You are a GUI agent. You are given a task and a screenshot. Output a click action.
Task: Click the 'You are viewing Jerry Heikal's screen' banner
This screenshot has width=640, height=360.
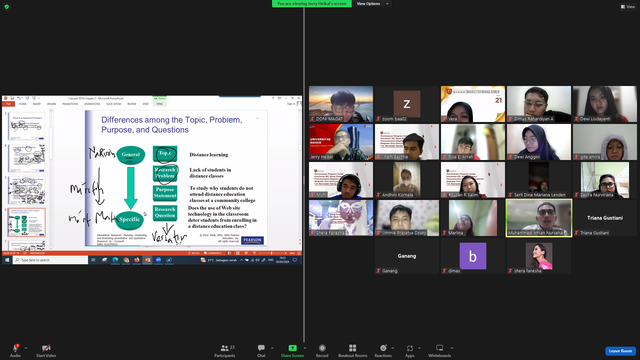[311, 4]
